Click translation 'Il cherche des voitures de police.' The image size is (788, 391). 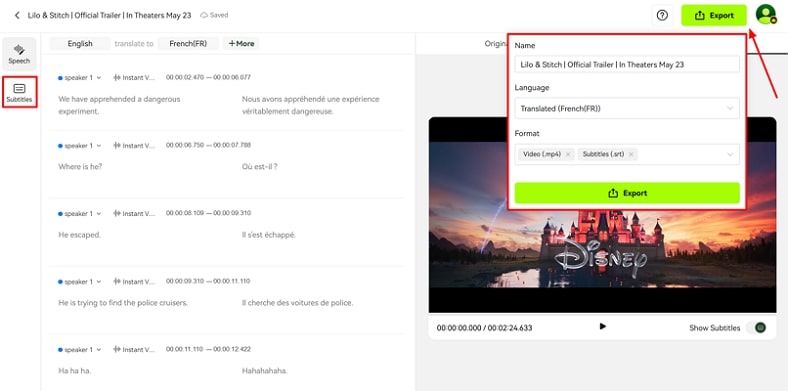[298, 303]
